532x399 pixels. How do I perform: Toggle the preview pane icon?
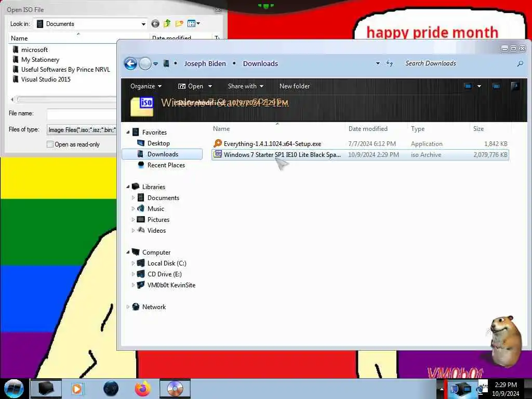coord(496,86)
